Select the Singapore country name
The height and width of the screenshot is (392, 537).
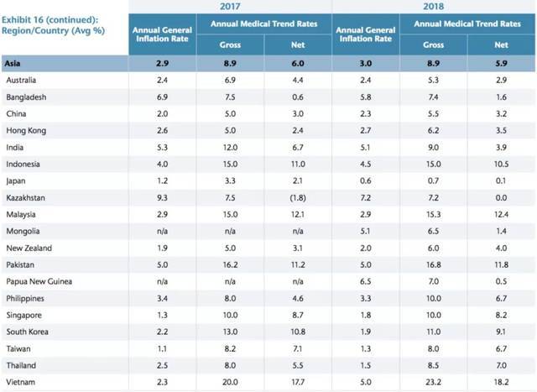click(23, 314)
